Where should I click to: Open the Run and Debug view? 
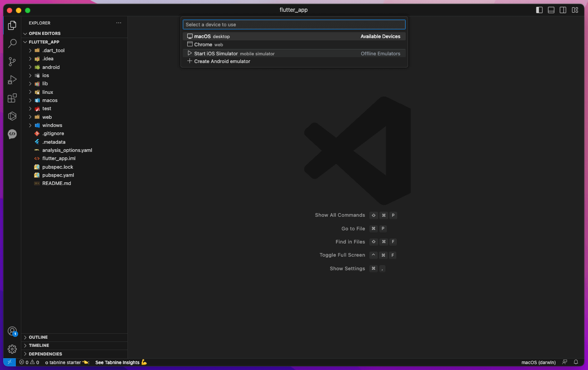12,80
